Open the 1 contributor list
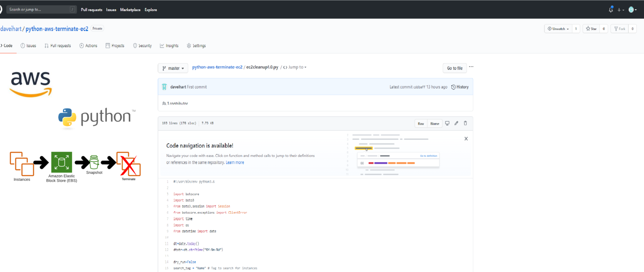Viewport: 644px width, 272px height. click(175, 103)
